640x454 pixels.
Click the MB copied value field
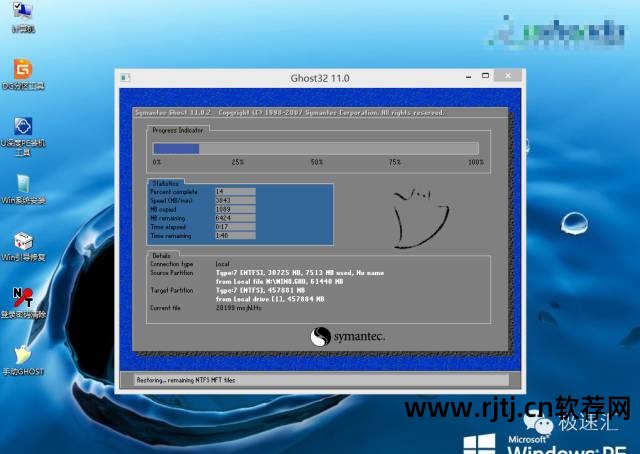pyautogui.click(x=235, y=209)
